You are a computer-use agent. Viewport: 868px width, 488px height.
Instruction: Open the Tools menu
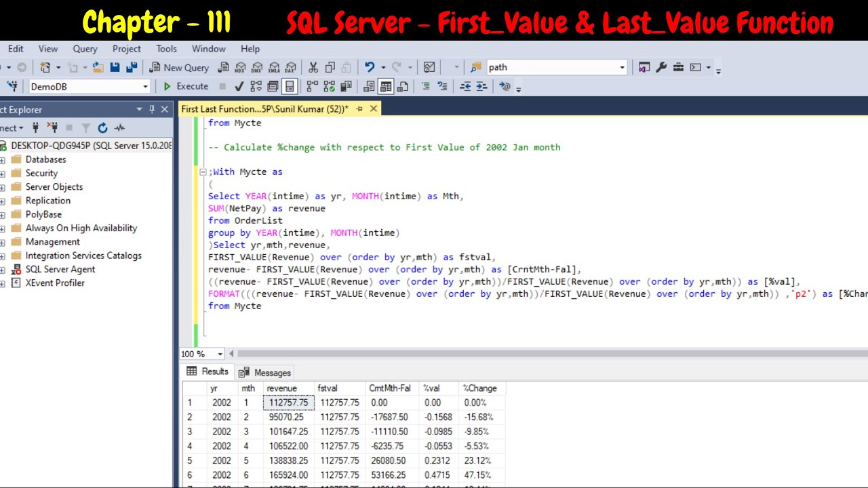(166, 49)
